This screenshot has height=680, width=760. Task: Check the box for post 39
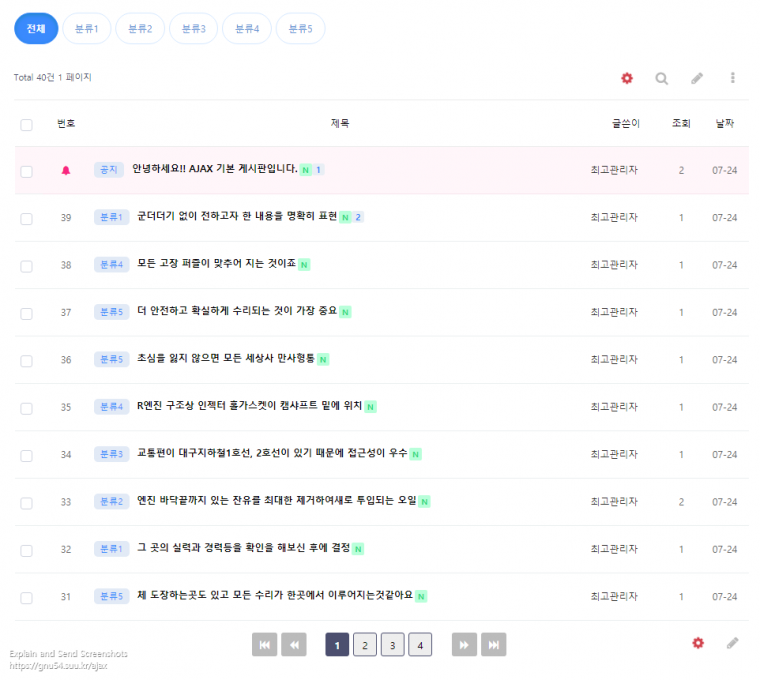click(x=27, y=219)
